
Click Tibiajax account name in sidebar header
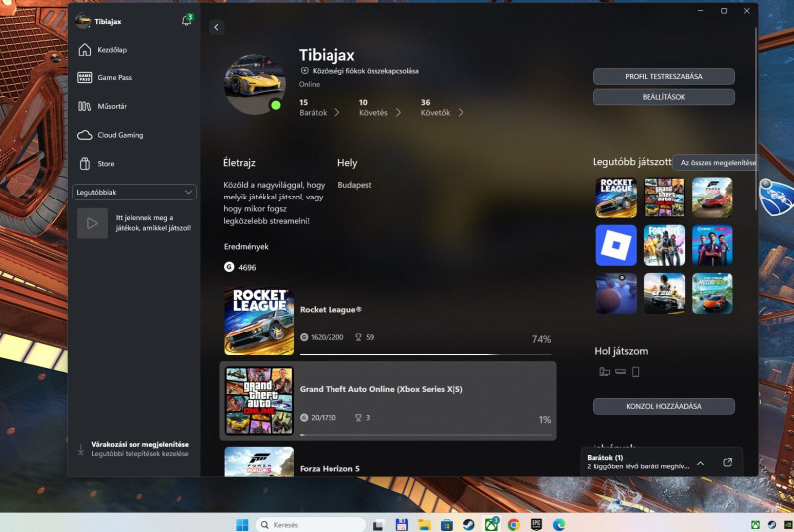coord(108,21)
